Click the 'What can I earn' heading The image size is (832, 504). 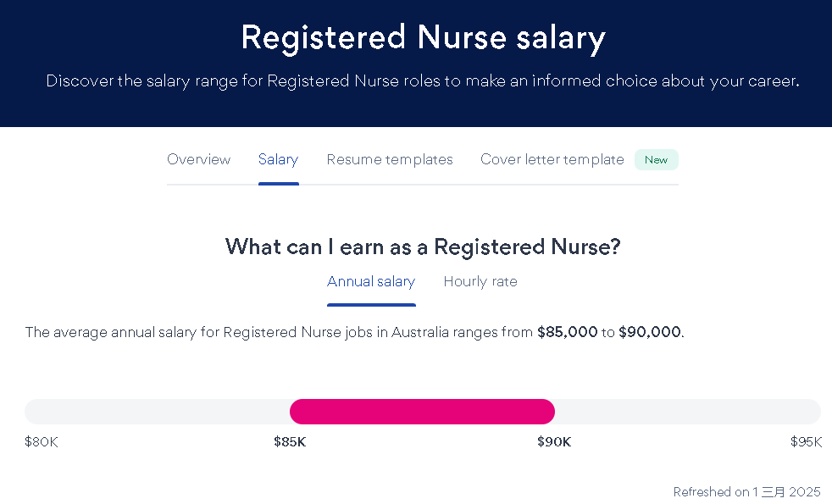tap(423, 247)
